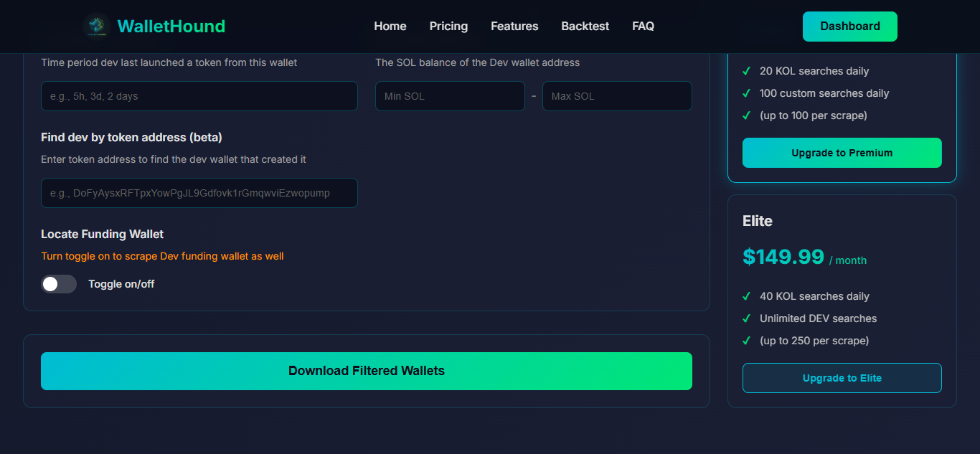980x454 pixels.
Task: Click the checkmark beside "20 KOL searches daily"
Action: [x=746, y=71]
